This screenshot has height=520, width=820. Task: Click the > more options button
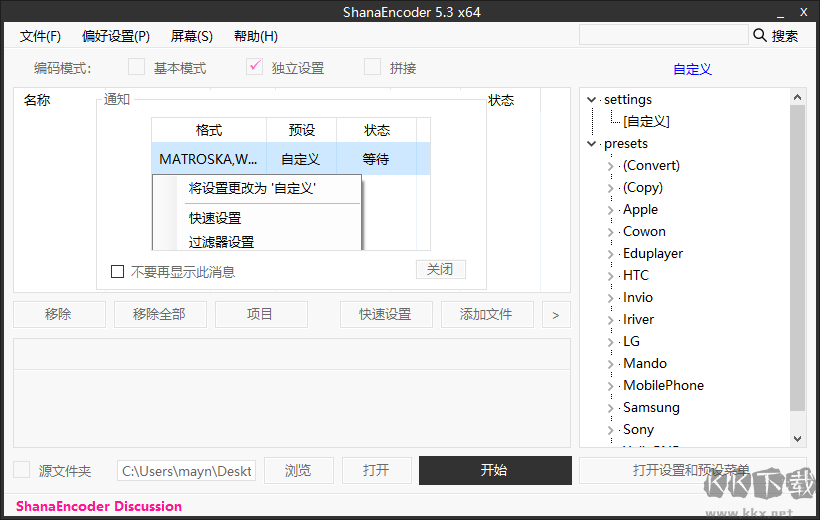(x=556, y=314)
